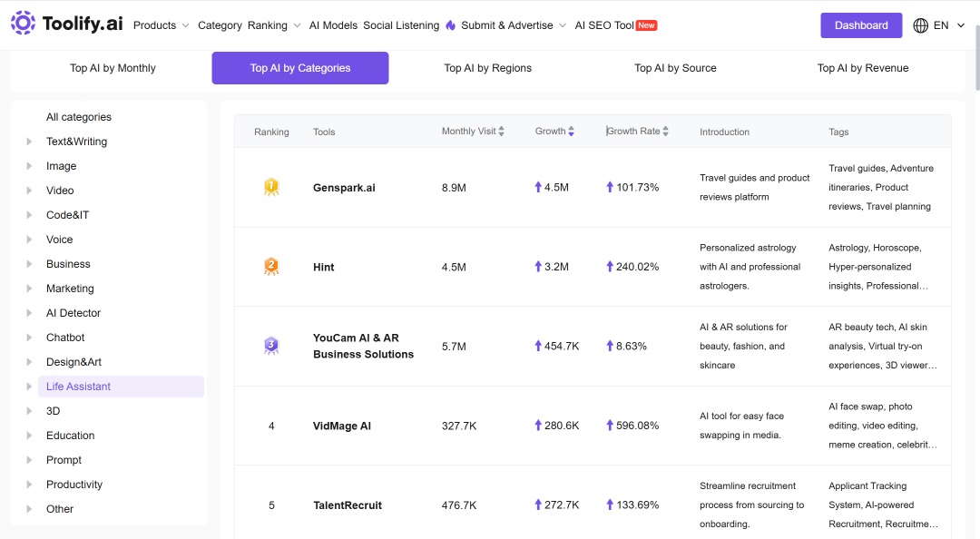Expand the Chatbot category triangle
This screenshot has height=539, width=980.
point(29,338)
